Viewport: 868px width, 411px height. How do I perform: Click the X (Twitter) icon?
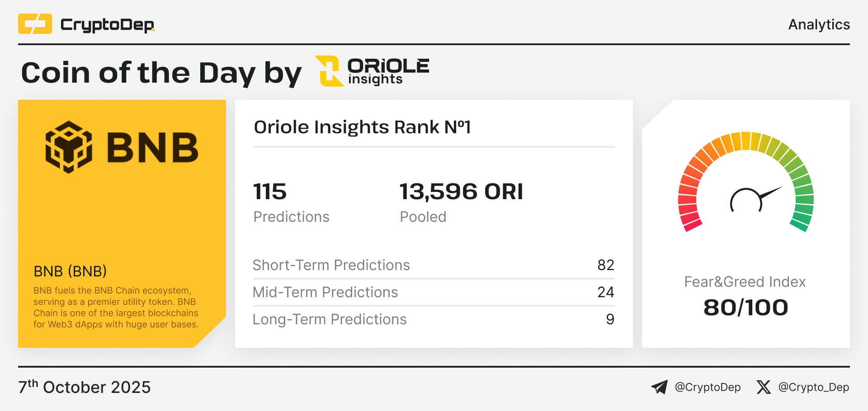tap(764, 387)
